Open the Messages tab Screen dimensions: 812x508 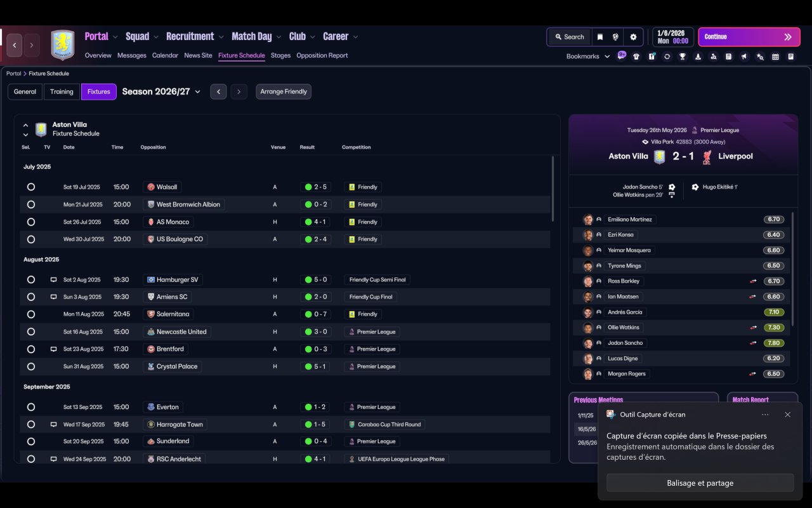[x=132, y=55]
